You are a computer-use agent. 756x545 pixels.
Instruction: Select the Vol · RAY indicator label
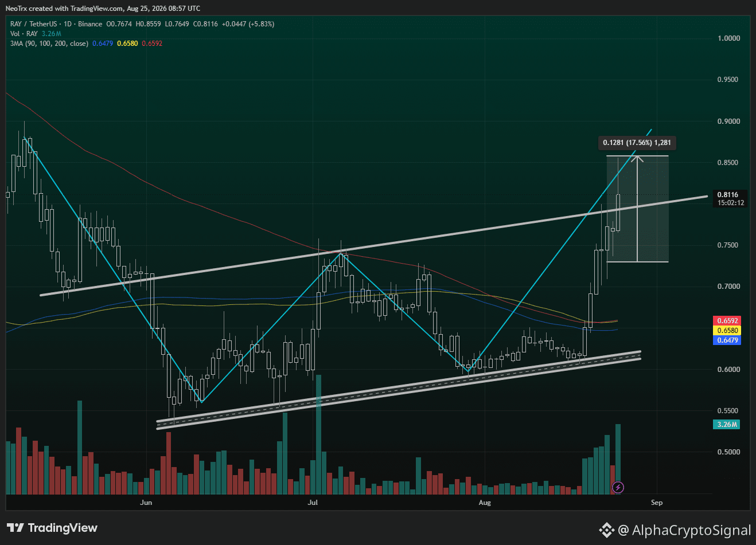click(x=24, y=34)
